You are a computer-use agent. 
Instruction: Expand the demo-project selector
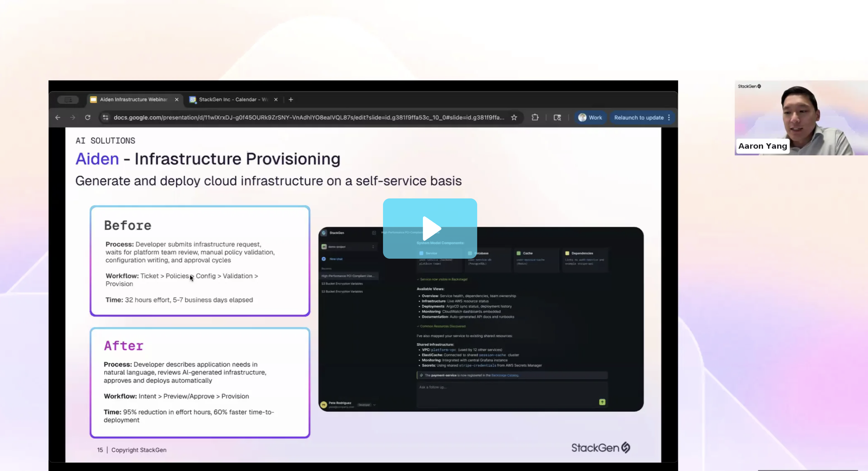[x=373, y=247]
